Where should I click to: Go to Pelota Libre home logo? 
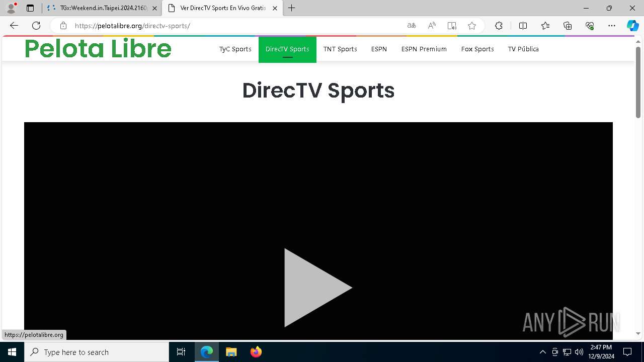tap(98, 49)
